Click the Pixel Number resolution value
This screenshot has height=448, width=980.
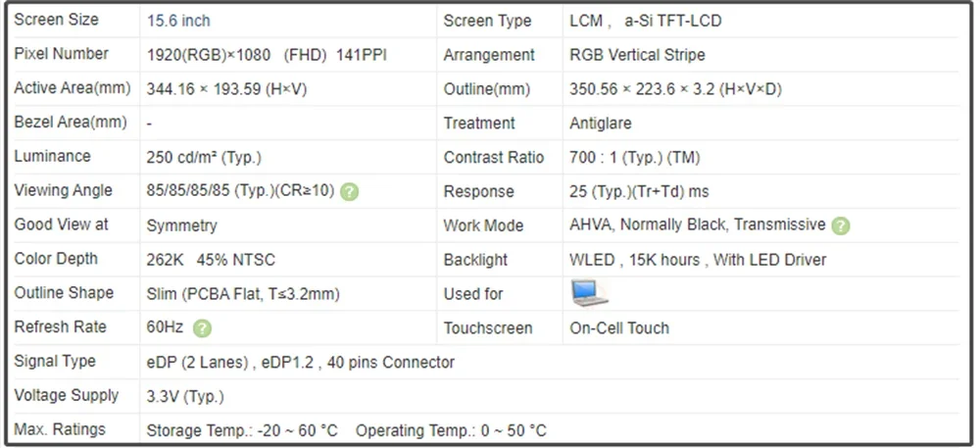pos(267,55)
